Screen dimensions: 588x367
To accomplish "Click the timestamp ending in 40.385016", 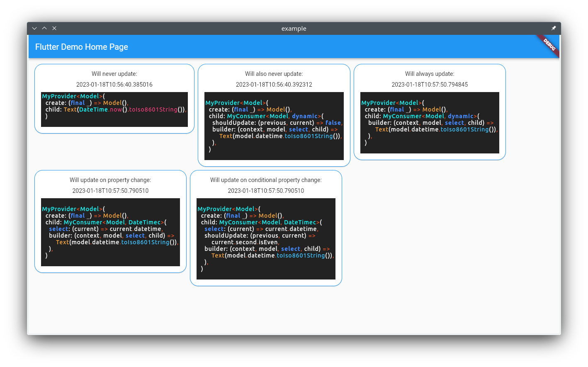I will [x=114, y=85].
